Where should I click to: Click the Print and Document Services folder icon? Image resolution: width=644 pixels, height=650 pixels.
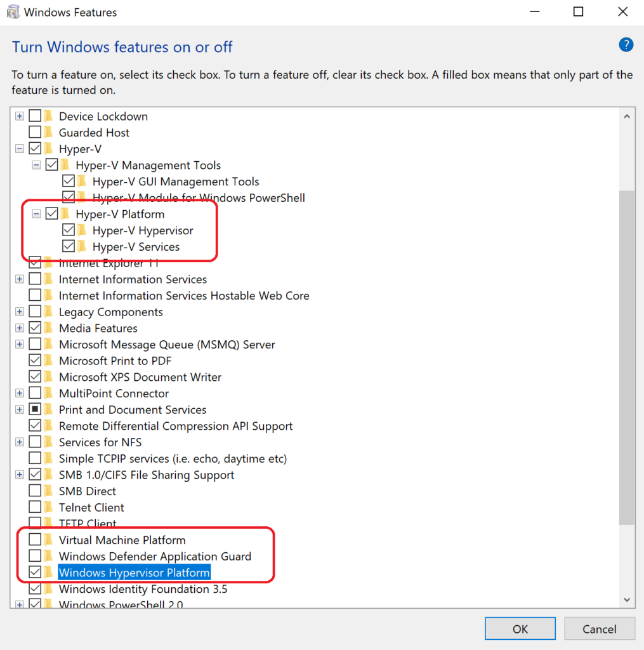coord(48,409)
